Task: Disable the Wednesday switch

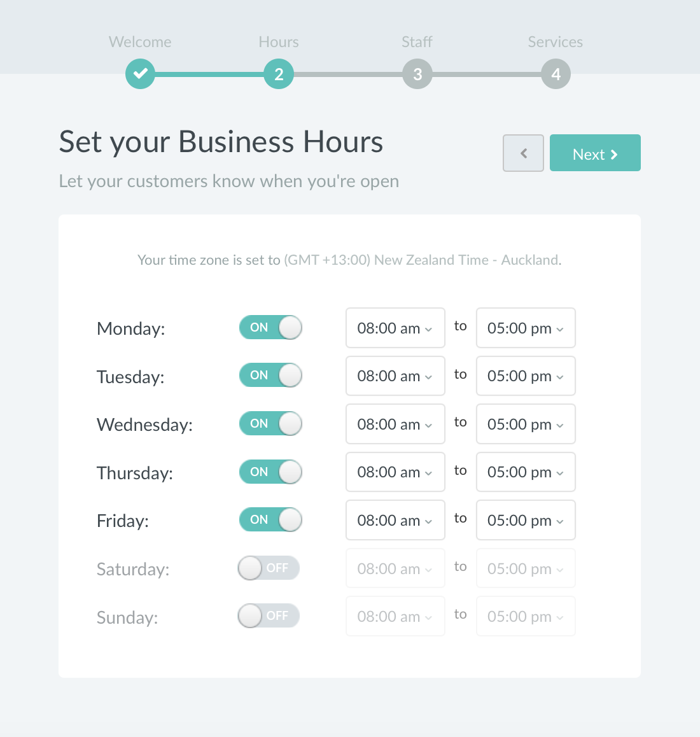Action: [271, 423]
